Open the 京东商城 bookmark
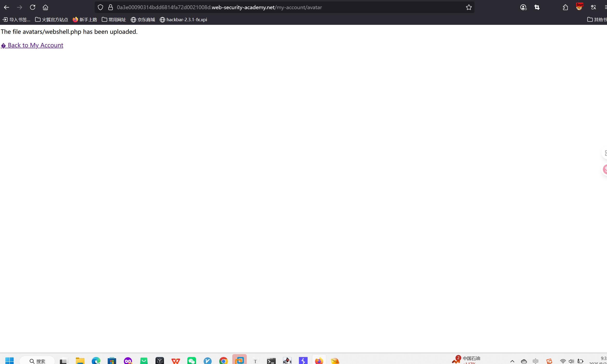This screenshot has height=364, width=607. (143, 20)
